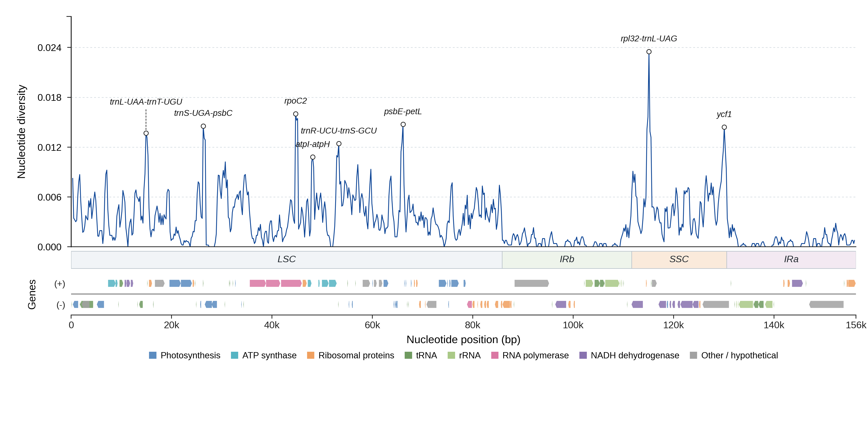Select the Ribosomal proteins legend swatch

[311, 355]
